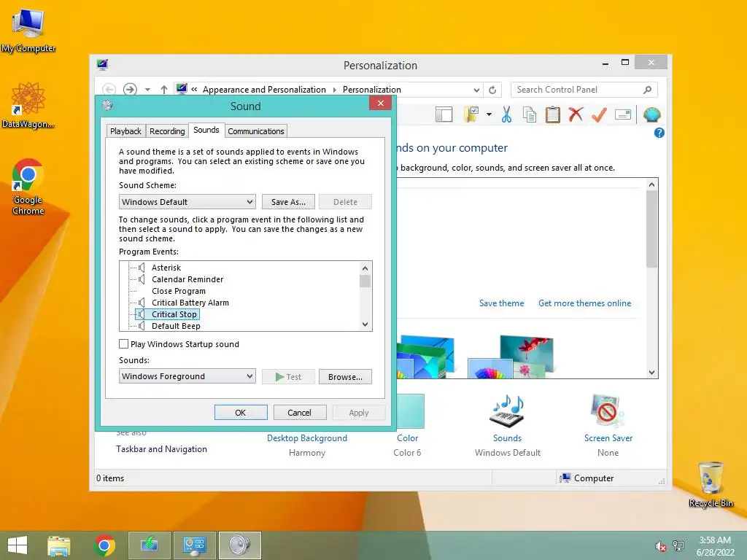Screen dimensions: 747x560
Task: Switch to the Playback tab
Action: (125, 131)
